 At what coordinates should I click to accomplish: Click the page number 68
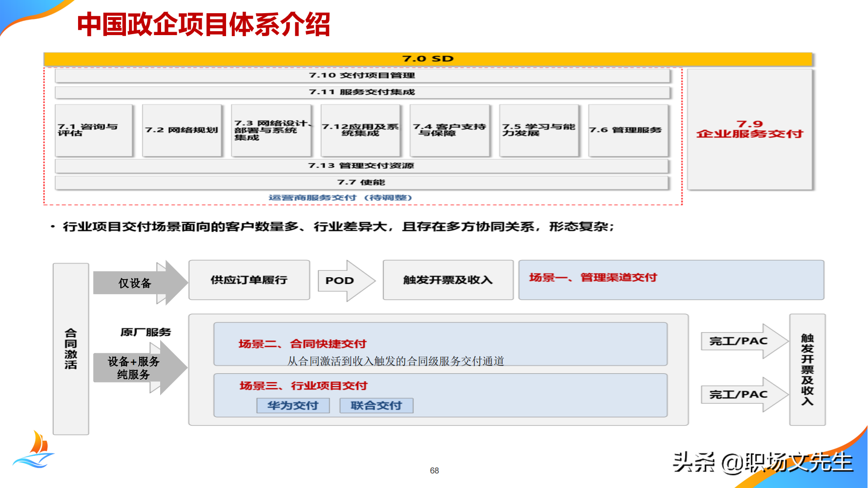(434, 470)
